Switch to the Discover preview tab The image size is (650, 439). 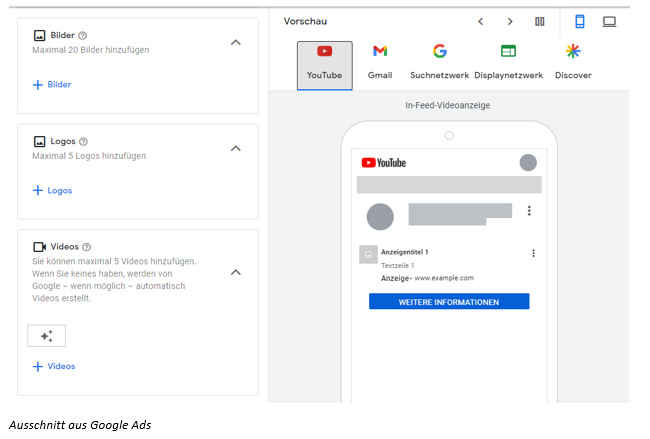573,63
